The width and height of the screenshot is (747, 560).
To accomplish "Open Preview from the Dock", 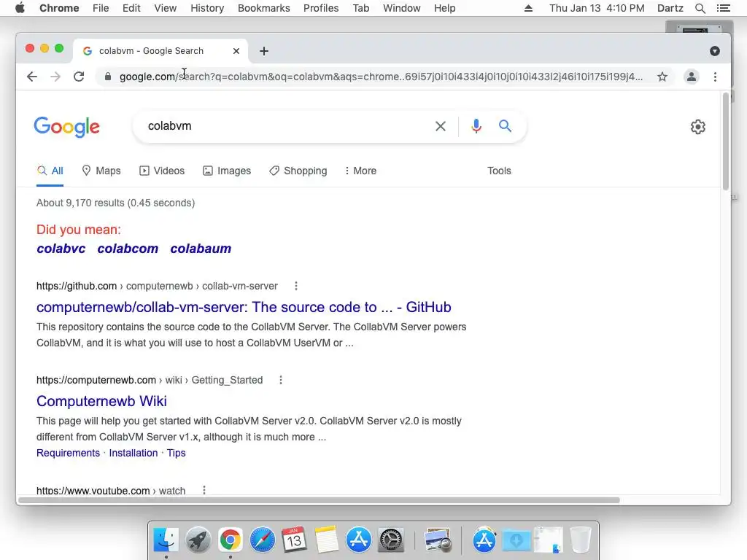I will pos(438,540).
